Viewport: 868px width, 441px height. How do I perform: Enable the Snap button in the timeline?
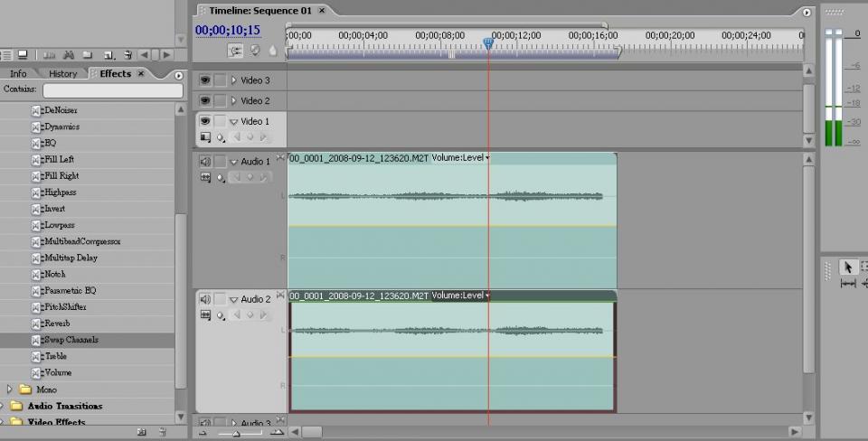pyautogui.click(x=235, y=51)
